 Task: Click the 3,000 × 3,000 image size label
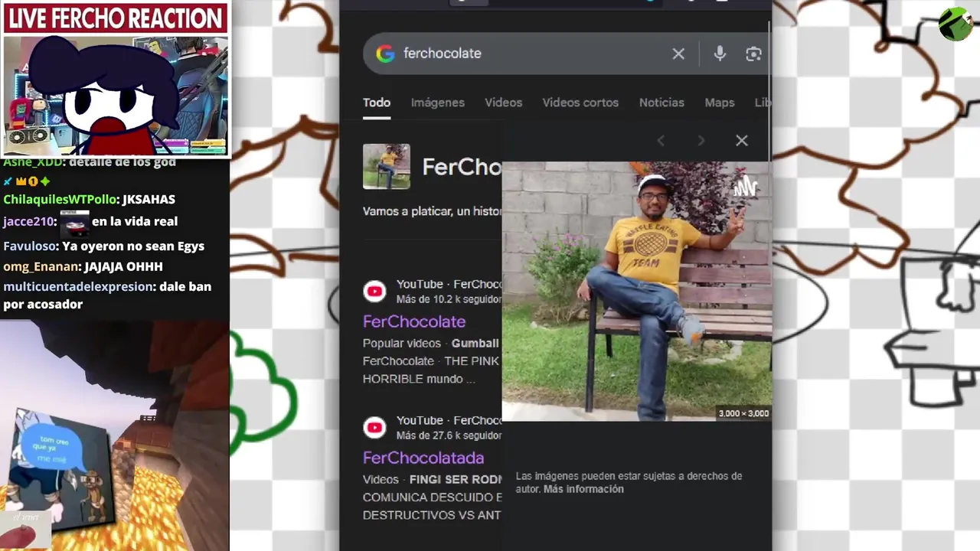743,413
